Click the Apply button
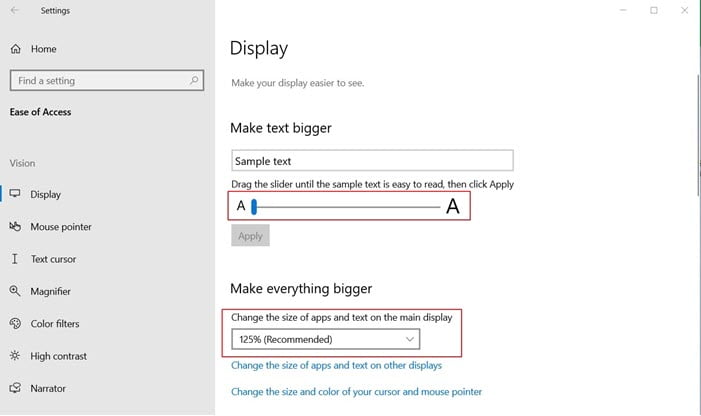 250,235
